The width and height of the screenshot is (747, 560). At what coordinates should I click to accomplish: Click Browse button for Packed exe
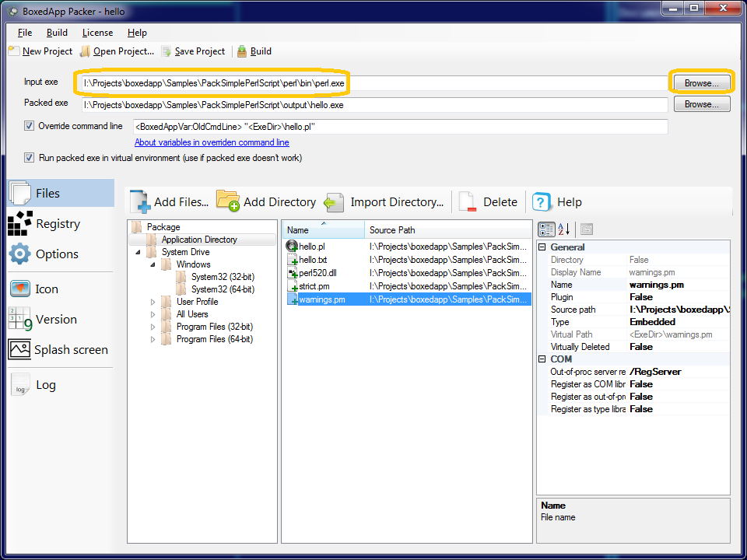(701, 104)
